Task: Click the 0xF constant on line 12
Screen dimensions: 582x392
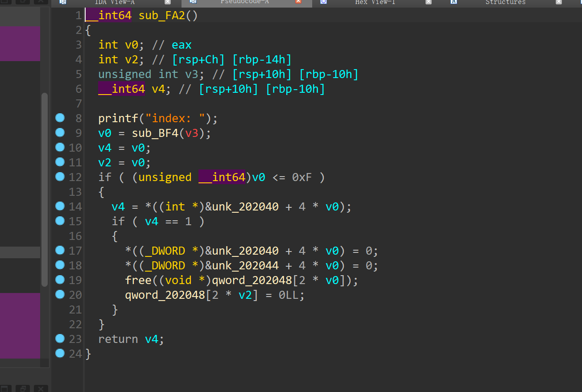Action: 301,177
